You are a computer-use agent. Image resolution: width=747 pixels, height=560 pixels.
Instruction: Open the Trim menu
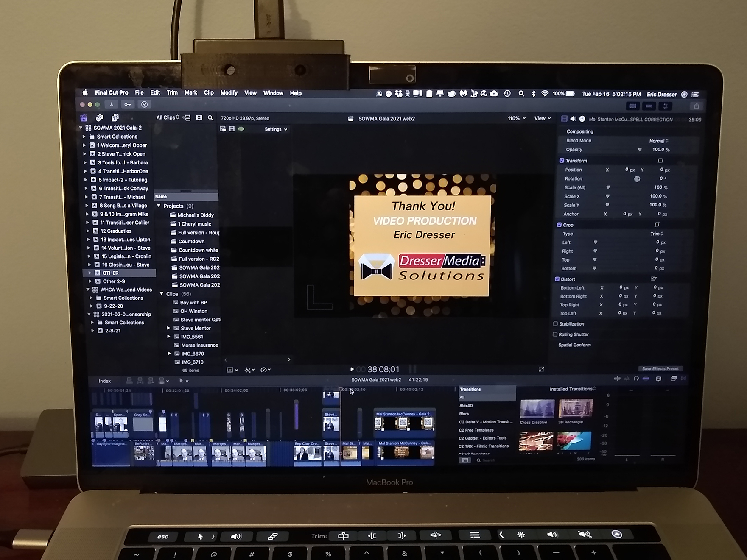(x=172, y=93)
